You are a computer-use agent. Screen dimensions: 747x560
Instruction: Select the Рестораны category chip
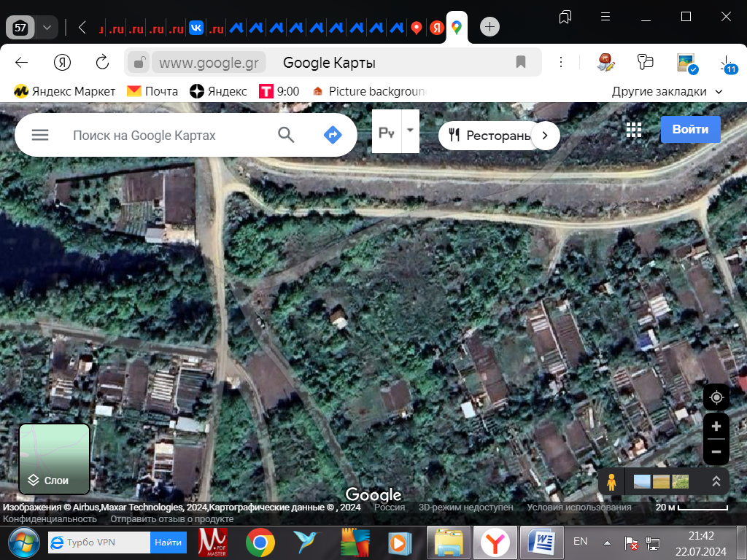489,136
